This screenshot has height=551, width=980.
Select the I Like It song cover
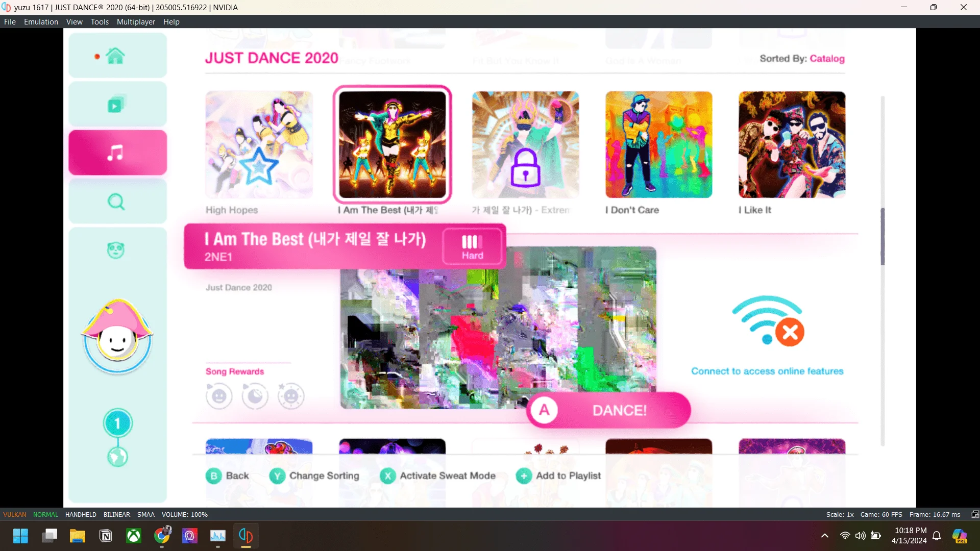[792, 144]
